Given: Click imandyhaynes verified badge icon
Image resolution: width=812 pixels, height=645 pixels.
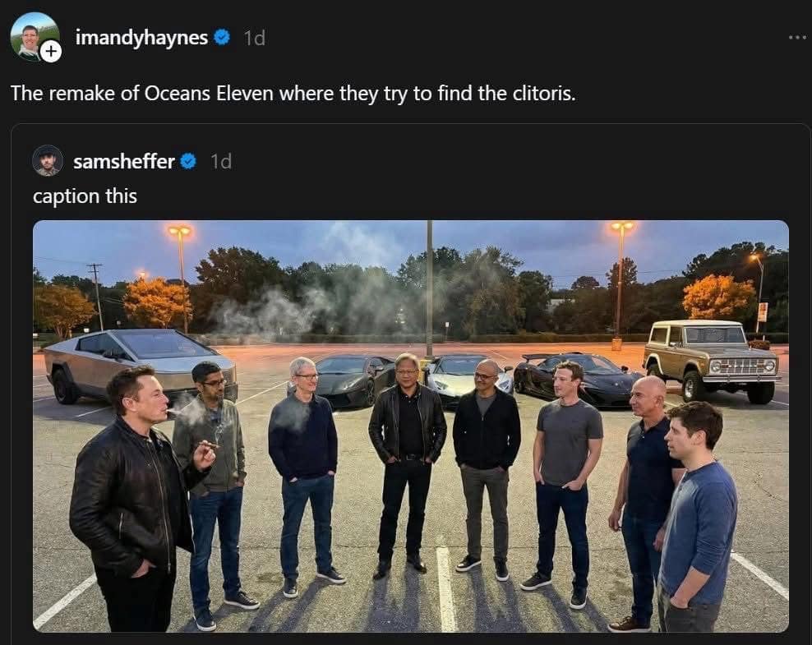Looking at the screenshot, I should pyautogui.click(x=222, y=37).
